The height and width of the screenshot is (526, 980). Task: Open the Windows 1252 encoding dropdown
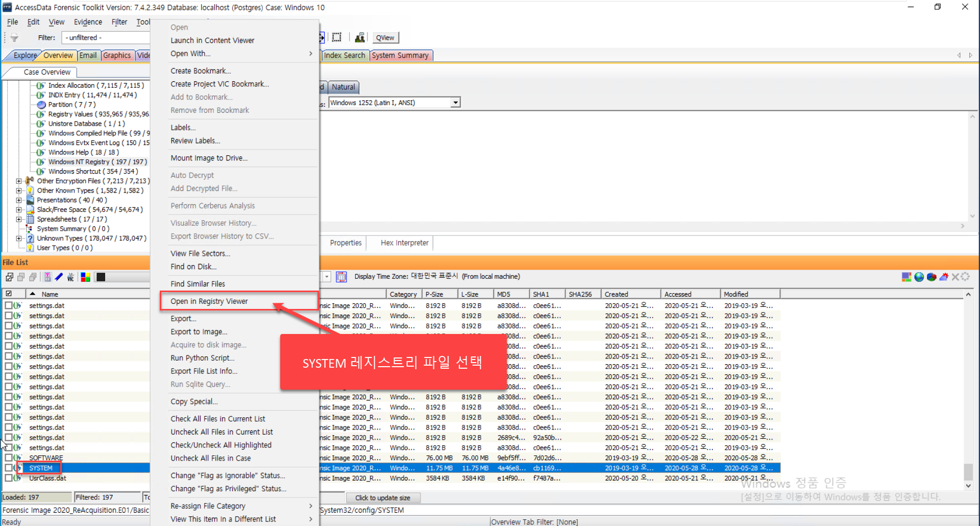tap(455, 103)
